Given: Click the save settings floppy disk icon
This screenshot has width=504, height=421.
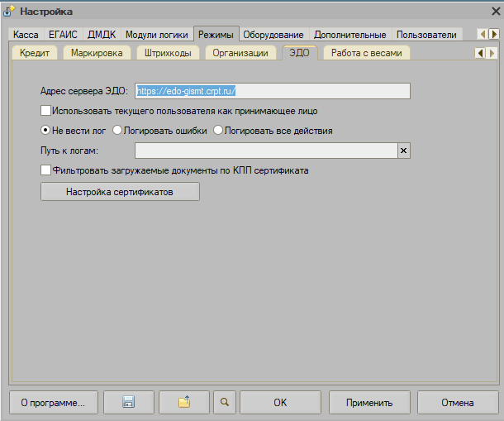Looking at the screenshot, I should [x=128, y=403].
